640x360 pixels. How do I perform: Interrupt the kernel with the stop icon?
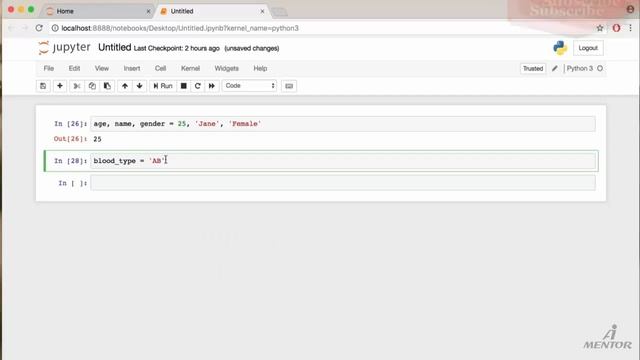click(x=184, y=86)
